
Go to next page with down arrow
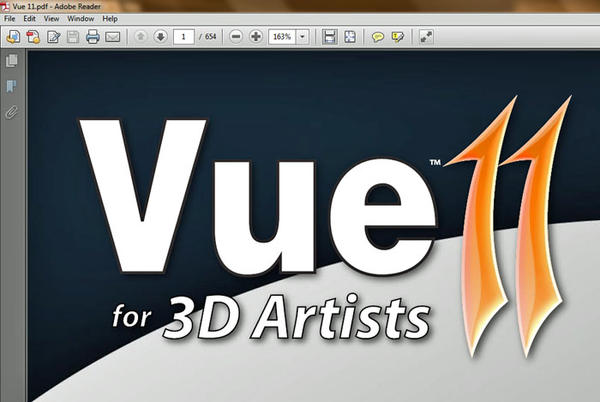[x=160, y=37]
